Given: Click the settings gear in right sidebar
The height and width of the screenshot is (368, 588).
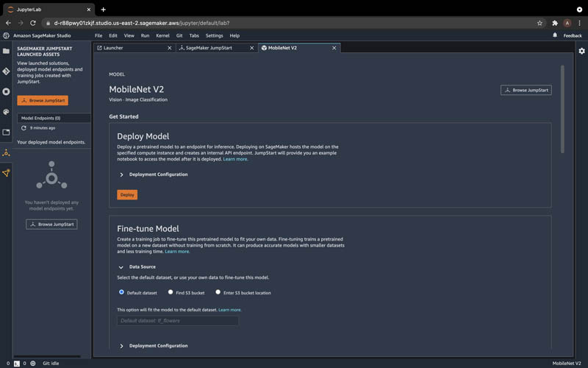Looking at the screenshot, I should tap(581, 51).
